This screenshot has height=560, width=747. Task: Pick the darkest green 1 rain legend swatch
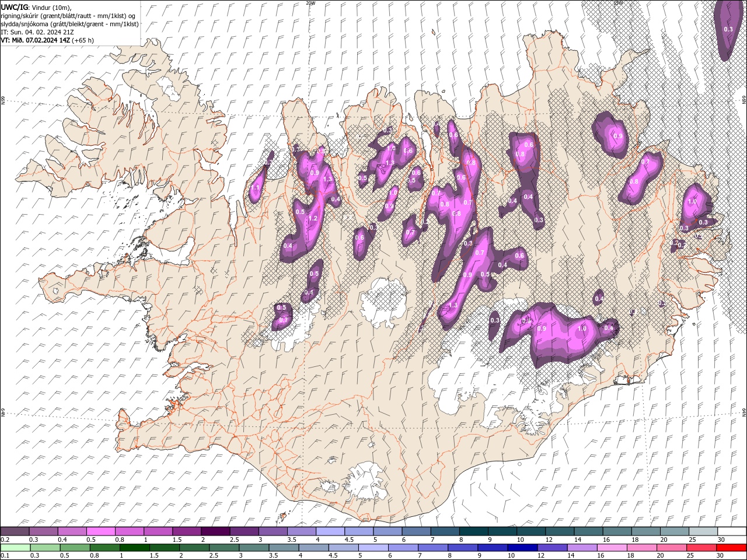click(x=134, y=548)
